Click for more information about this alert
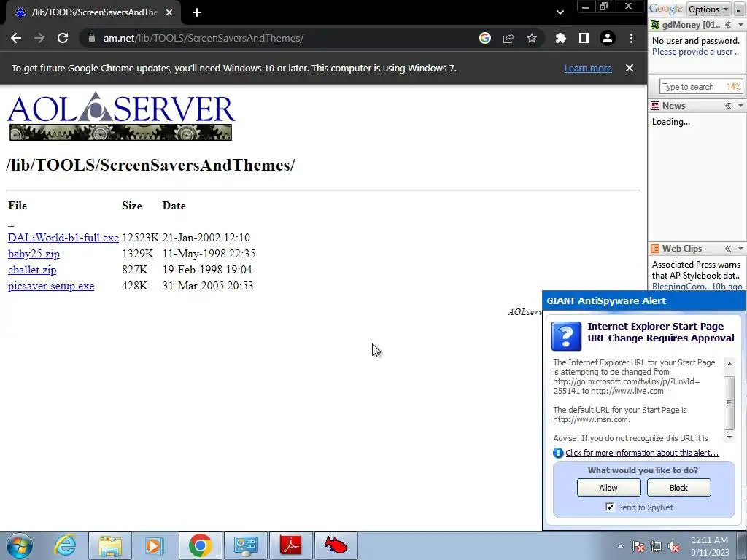747x560 pixels. point(642,453)
